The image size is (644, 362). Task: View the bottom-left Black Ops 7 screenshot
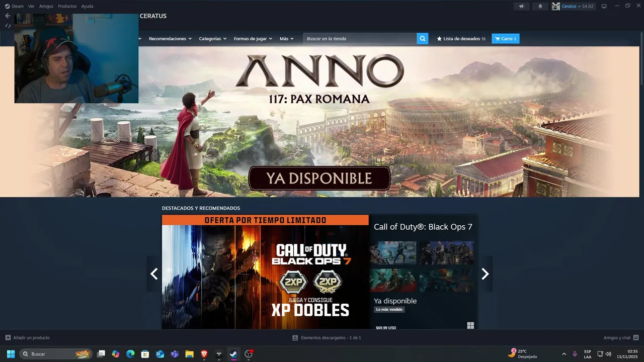(x=393, y=280)
